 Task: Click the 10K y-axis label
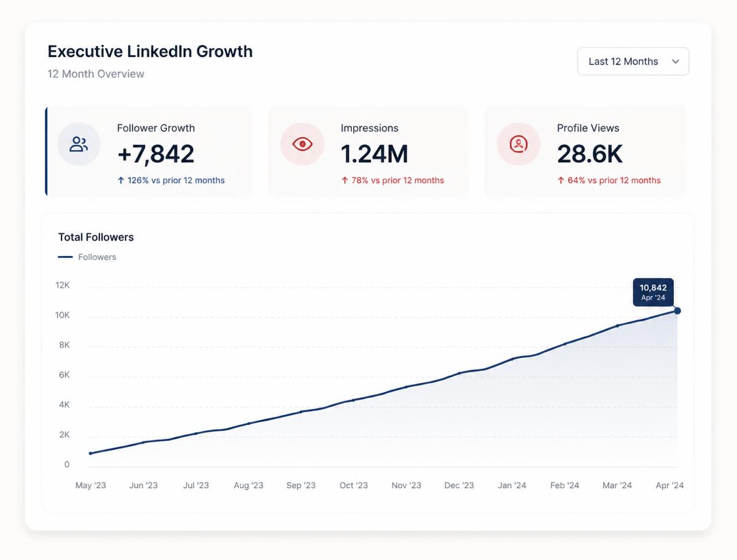coord(63,315)
